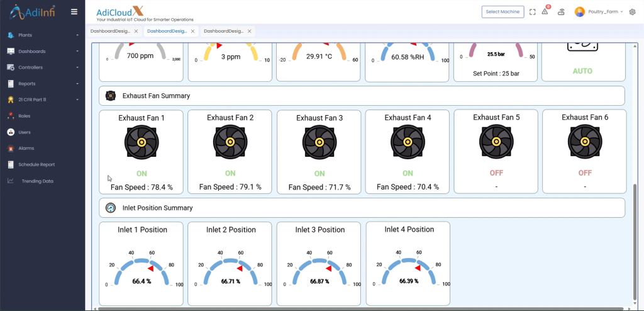Click the 21 CFR Part 11 badge icon
The height and width of the screenshot is (311, 644).
click(x=11, y=99)
